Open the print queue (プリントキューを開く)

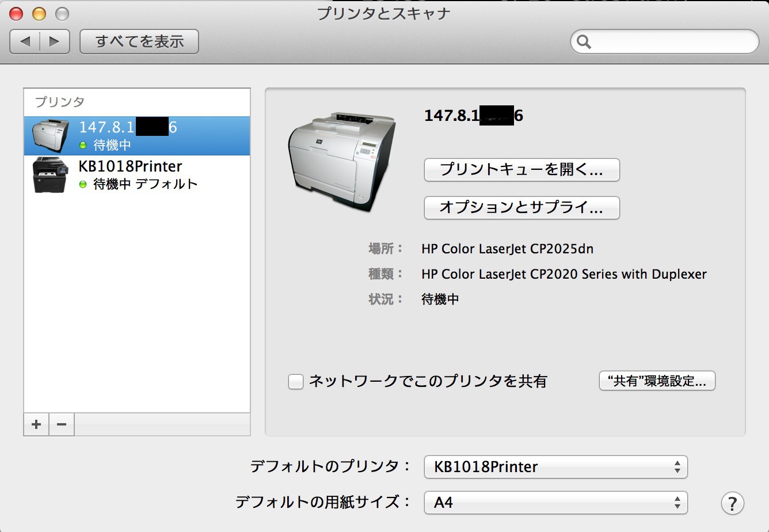coord(521,170)
